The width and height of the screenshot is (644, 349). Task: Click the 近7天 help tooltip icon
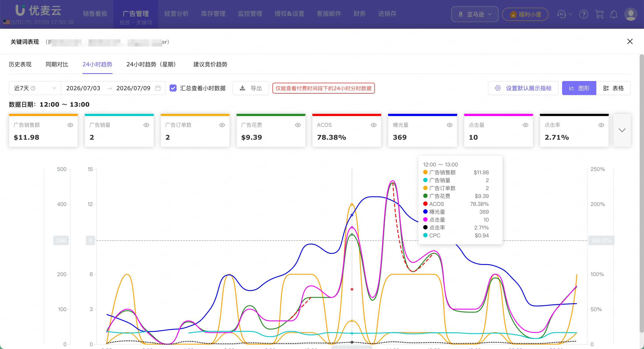click(x=33, y=88)
